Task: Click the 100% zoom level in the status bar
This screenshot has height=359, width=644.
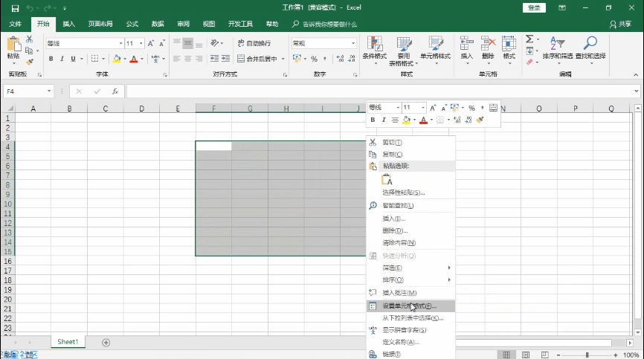Action: [x=631, y=355]
